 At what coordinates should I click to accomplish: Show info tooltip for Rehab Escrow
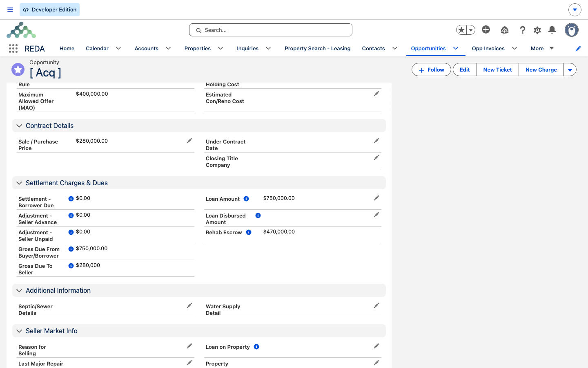pos(249,232)
